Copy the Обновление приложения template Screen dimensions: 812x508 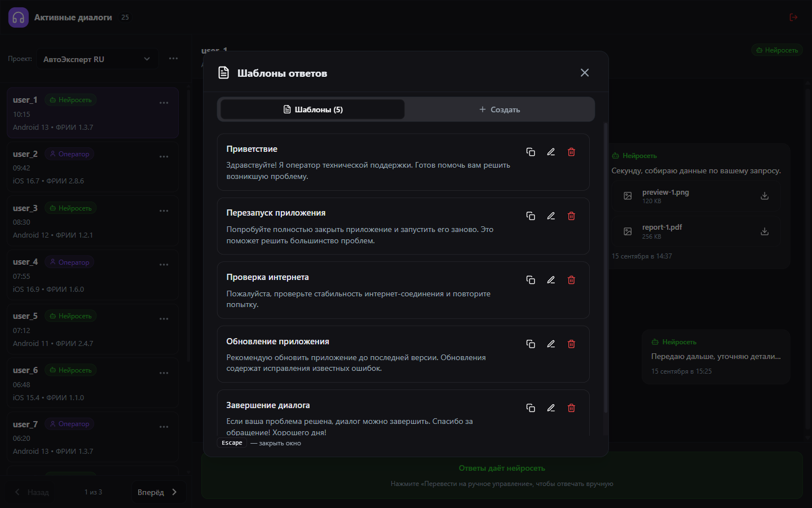pyautogui.click(x=531, y=344)
